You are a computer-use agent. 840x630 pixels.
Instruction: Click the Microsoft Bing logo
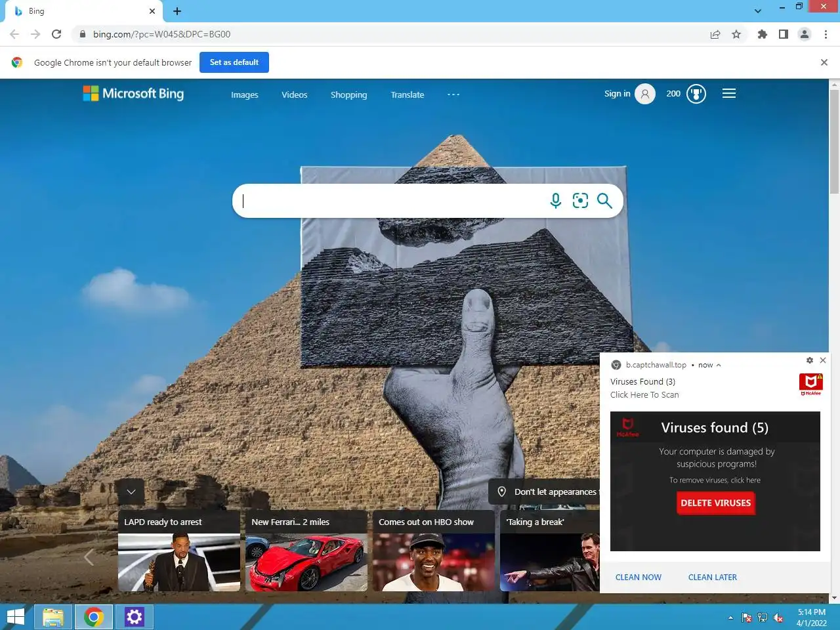click(133, 93)
